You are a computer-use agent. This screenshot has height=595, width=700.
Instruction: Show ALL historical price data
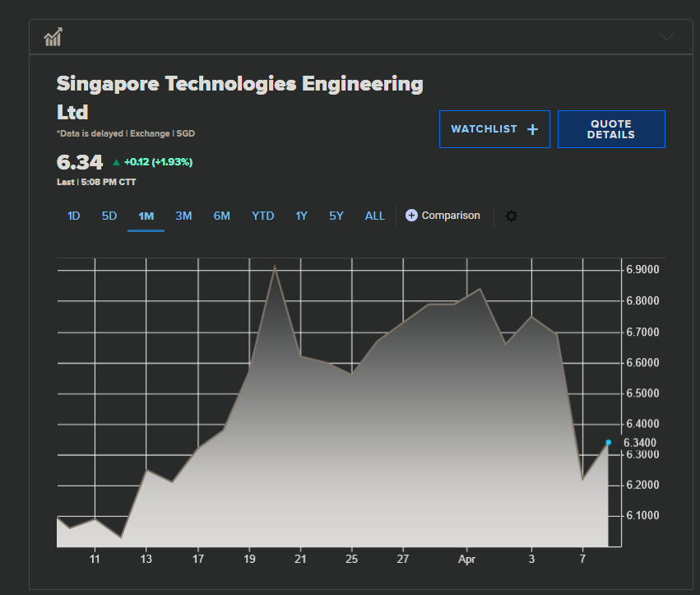click(x=375, y=216)
